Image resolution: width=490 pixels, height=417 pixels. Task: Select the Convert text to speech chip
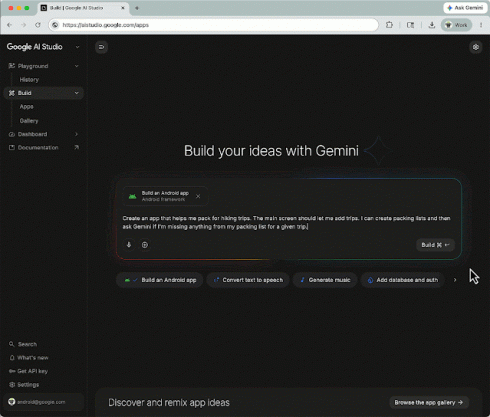pos(248,280)
